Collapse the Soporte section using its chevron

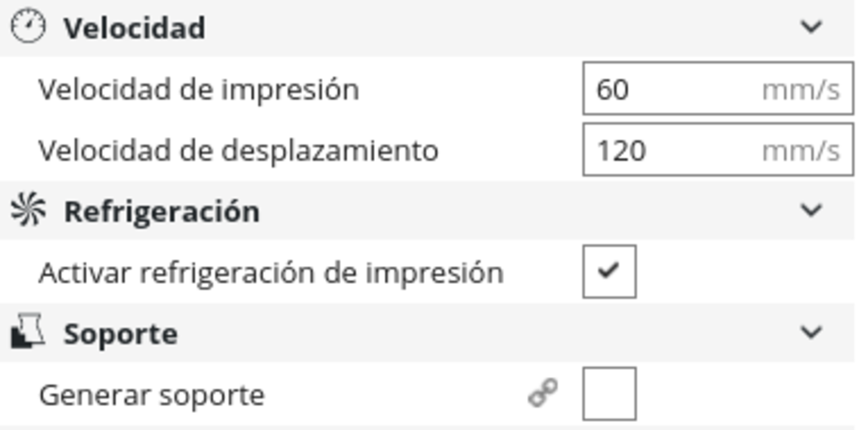pos(811,333)
